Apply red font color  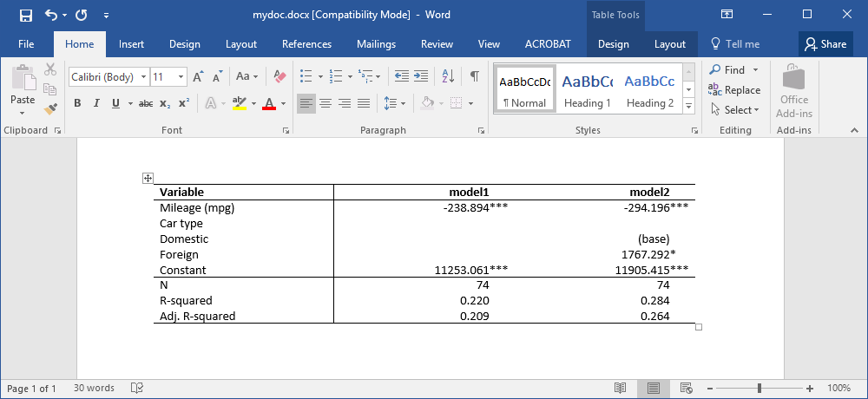[269, 103]
